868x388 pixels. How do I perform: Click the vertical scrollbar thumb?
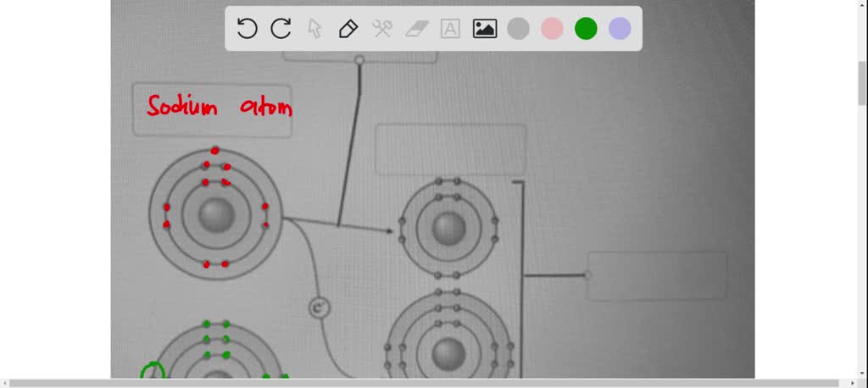point(862,83)
